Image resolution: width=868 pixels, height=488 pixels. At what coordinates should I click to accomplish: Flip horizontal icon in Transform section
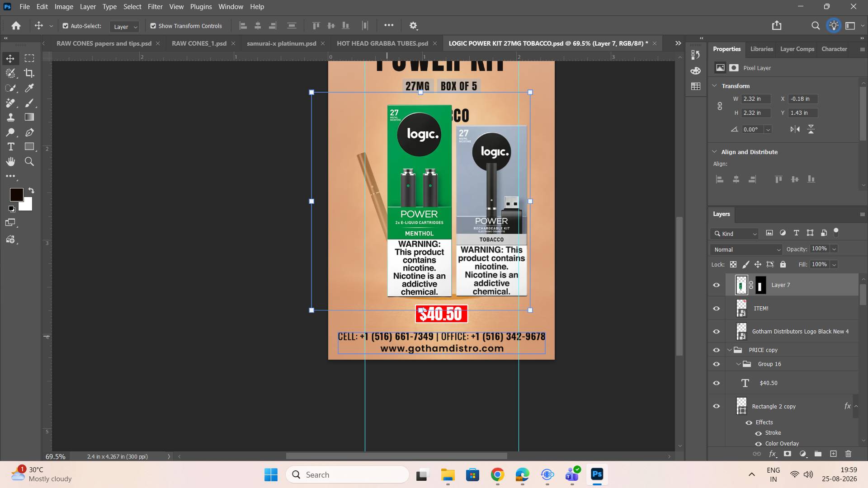pos(795,129)
